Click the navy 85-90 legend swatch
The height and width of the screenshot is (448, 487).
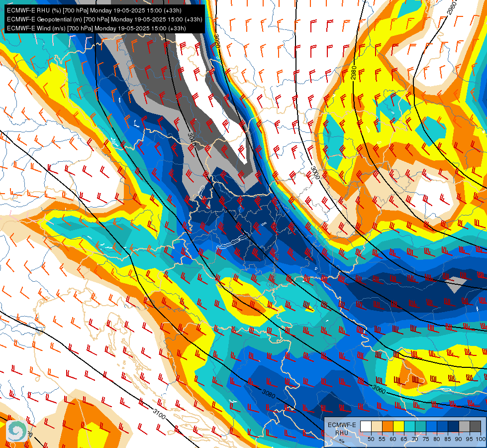[453, 427]
